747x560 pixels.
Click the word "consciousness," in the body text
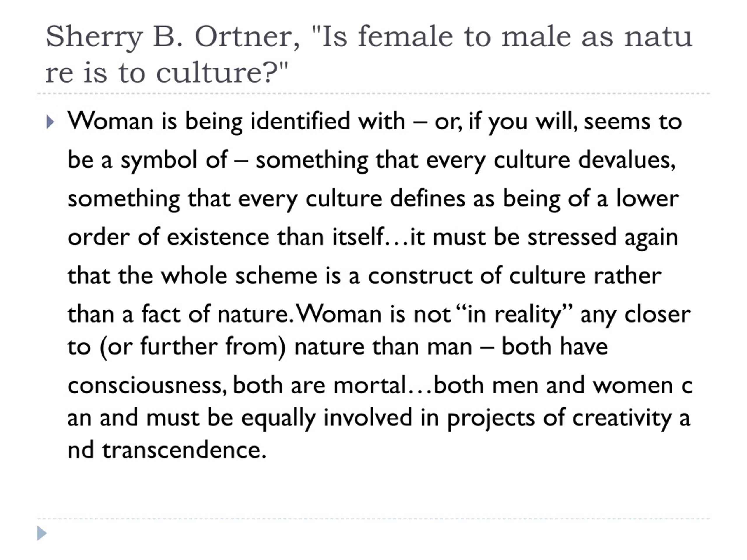click(147, 386)
